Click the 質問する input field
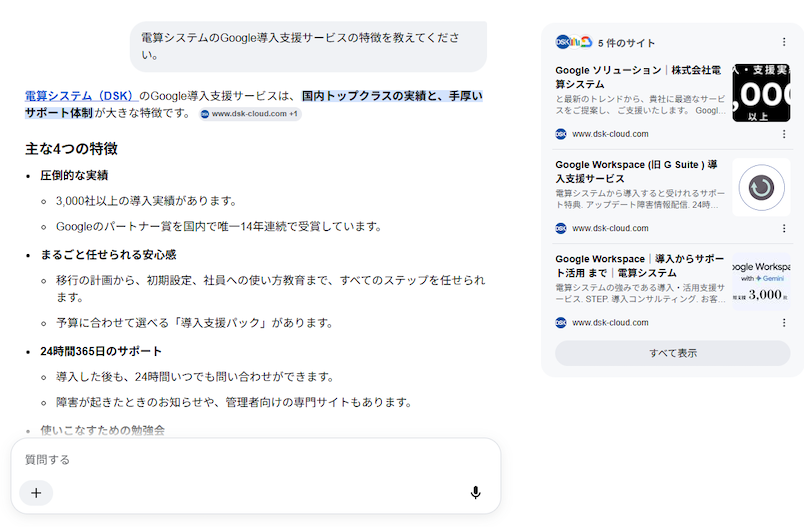 click(x=255, y=460)
